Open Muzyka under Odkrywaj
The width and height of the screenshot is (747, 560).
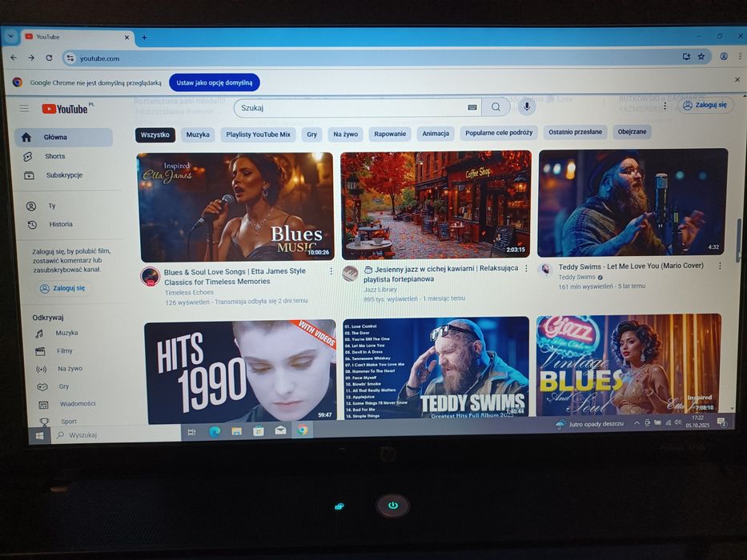tap(66, 334)
